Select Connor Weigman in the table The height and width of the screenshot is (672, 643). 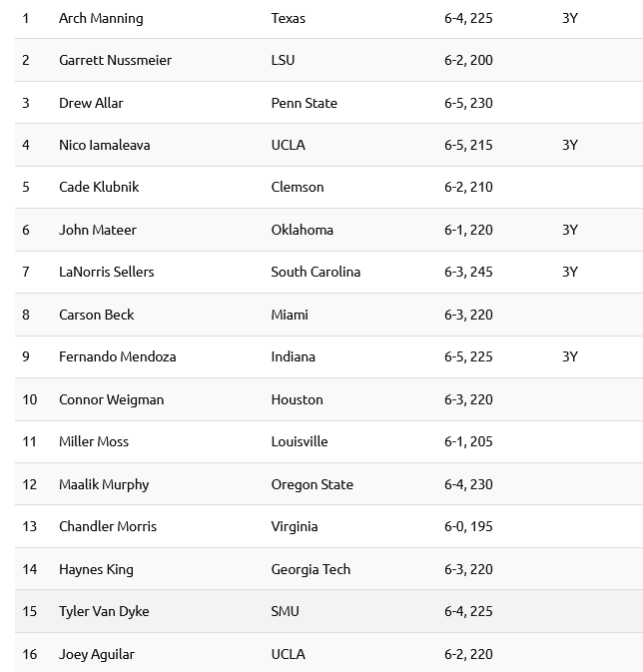click(x=111, y=399)
